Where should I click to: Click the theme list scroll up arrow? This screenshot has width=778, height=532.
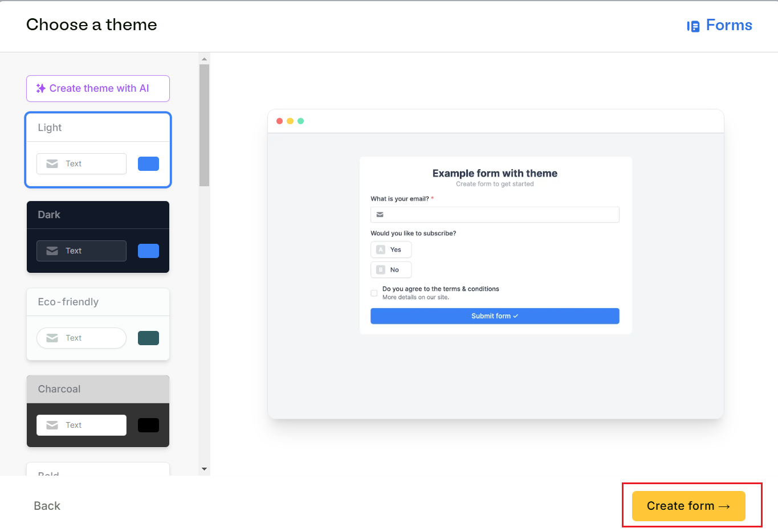(x=204, y=59)
